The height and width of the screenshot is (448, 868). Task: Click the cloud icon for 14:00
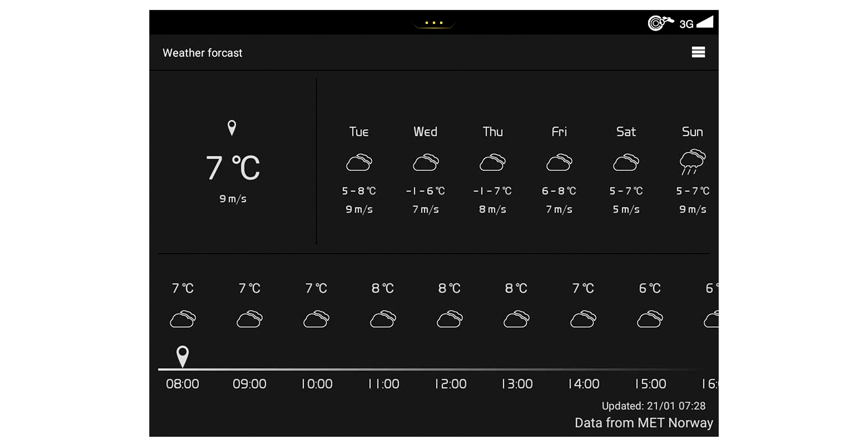tap(583, 319)
